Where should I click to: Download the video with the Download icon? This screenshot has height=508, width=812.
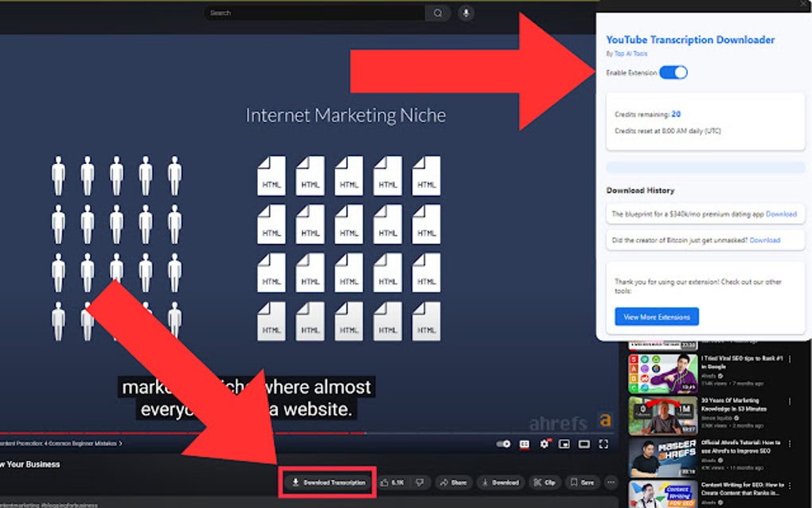coord(502,482)
